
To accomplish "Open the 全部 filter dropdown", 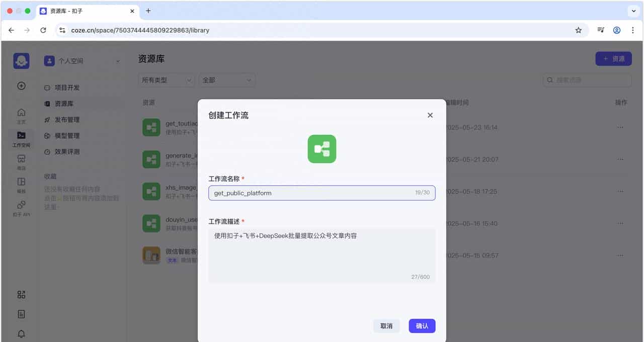I will click(226, 80).
